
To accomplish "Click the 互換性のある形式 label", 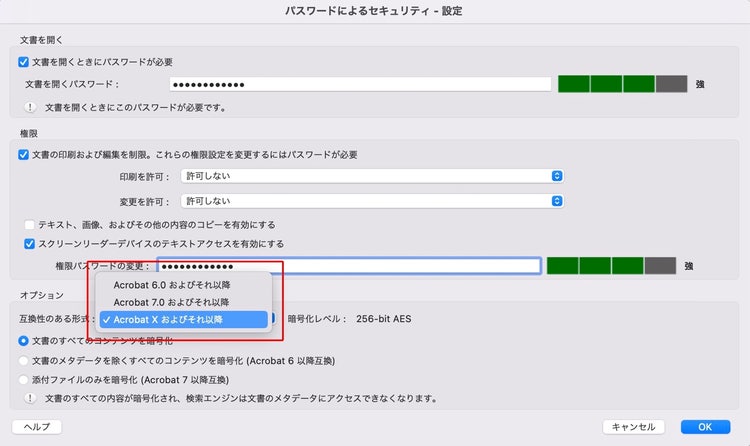I will click(x=57, y=319).
